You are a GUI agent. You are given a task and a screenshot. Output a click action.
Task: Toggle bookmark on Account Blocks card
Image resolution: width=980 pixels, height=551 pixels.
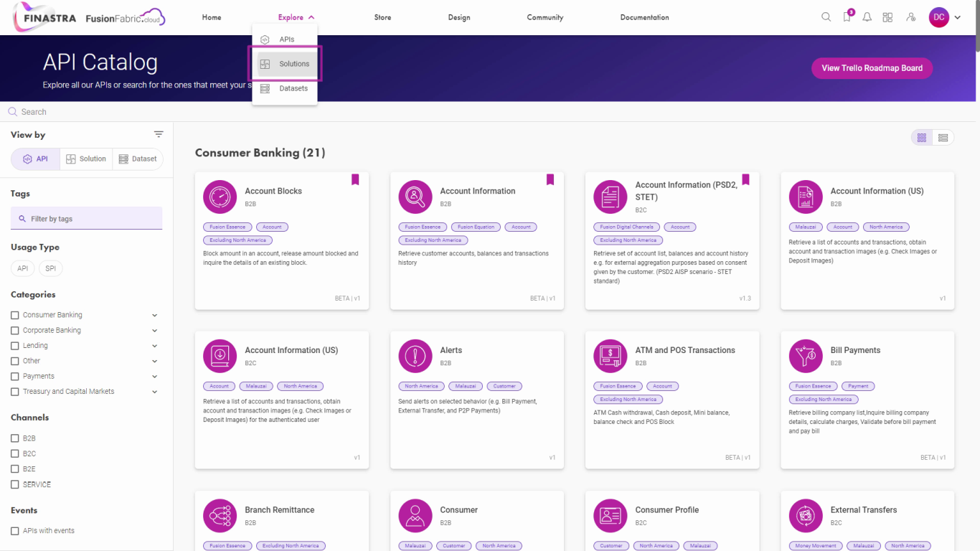click(x=355, y=179)
